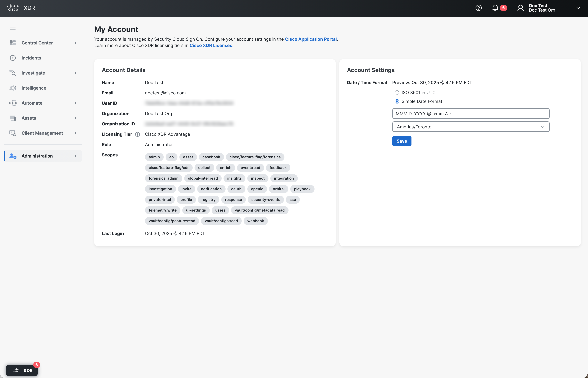Select Simple Date Format option

tap(397, 101)
